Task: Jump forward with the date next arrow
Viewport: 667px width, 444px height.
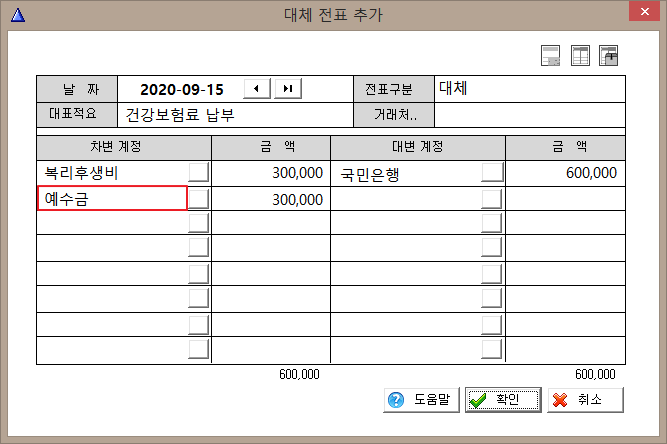Action: pos(288,88)
